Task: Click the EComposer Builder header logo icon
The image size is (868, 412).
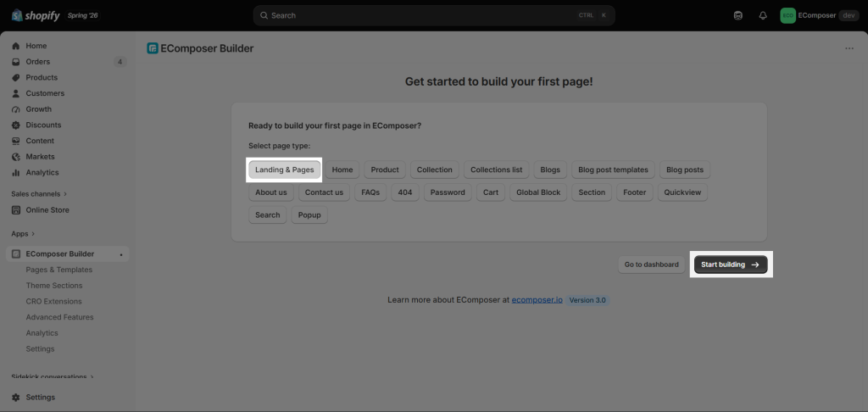Action: (153, 48)
